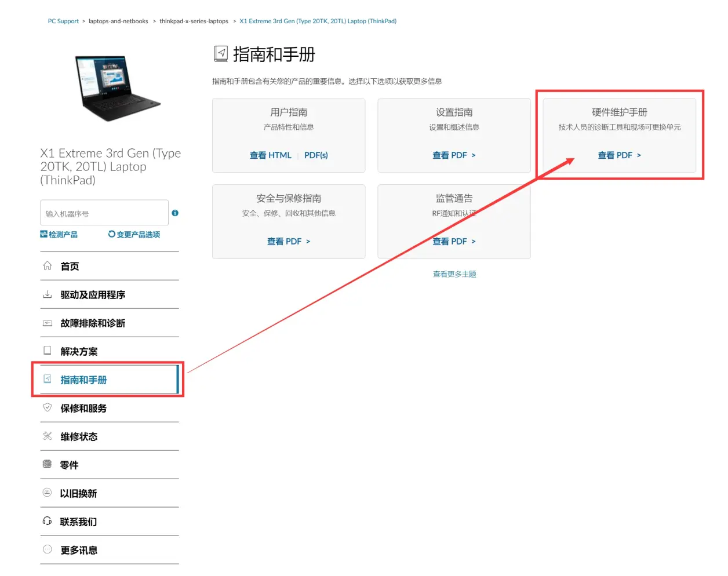Click the book icon beside 解决方案
The image size is (728, 576).
pyautogui.click(x=48, y=351)
